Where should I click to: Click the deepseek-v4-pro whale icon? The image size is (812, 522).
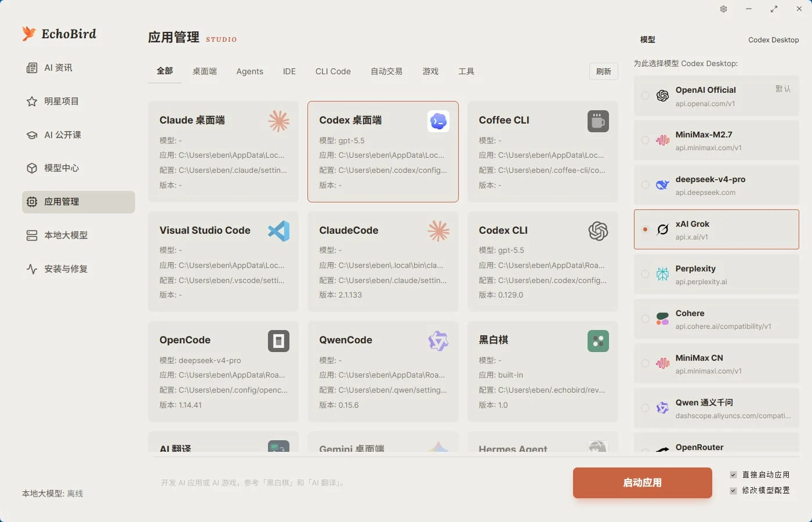pos(662,185)
